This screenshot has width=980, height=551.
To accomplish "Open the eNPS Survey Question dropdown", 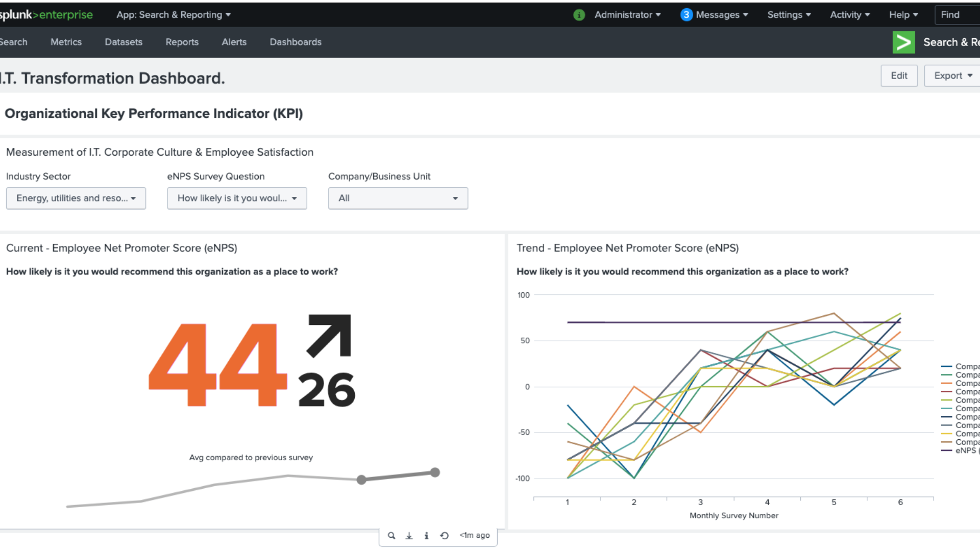I will click(x=237, y=198).
